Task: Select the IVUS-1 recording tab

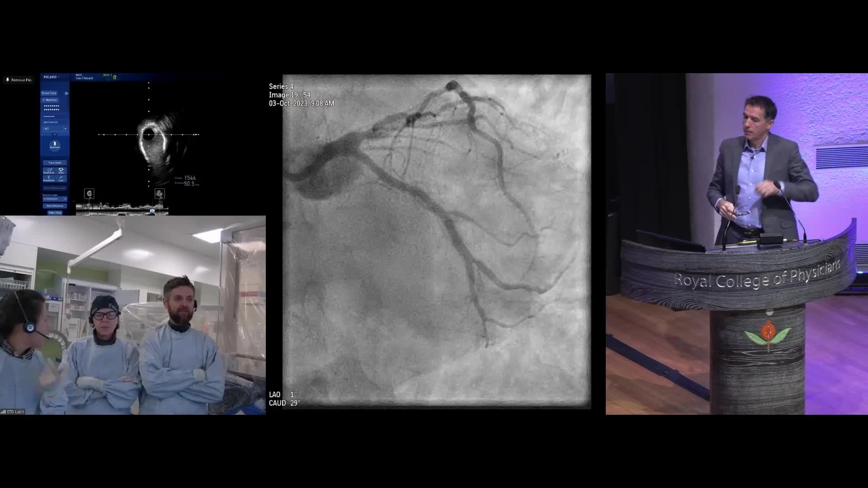Action: tap(107, 75)
